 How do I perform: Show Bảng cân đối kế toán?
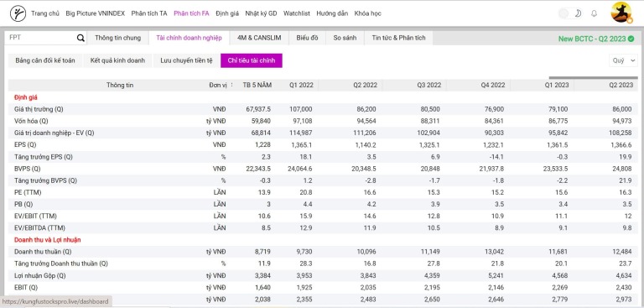point(45,60)
